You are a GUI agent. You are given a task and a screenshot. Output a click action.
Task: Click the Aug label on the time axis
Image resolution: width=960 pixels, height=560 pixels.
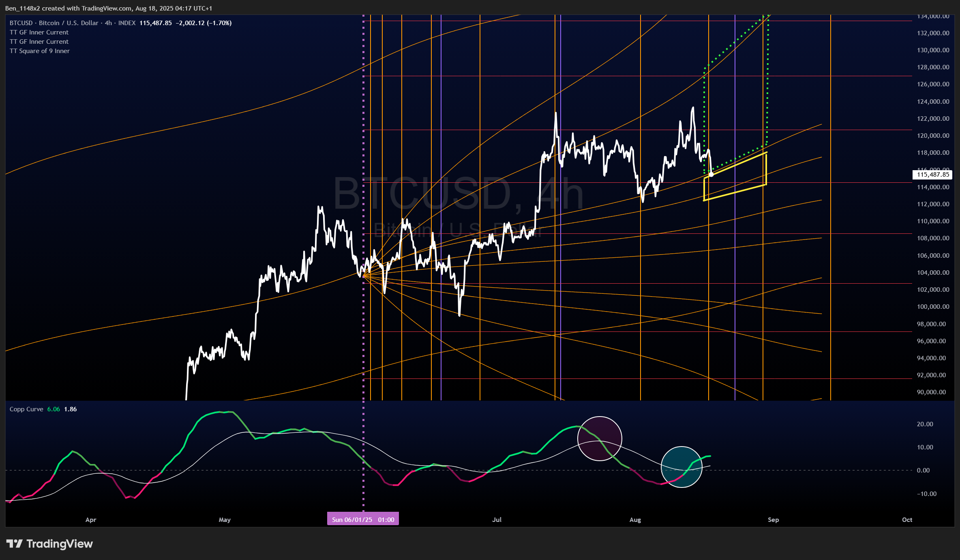[x=635, y=520]
